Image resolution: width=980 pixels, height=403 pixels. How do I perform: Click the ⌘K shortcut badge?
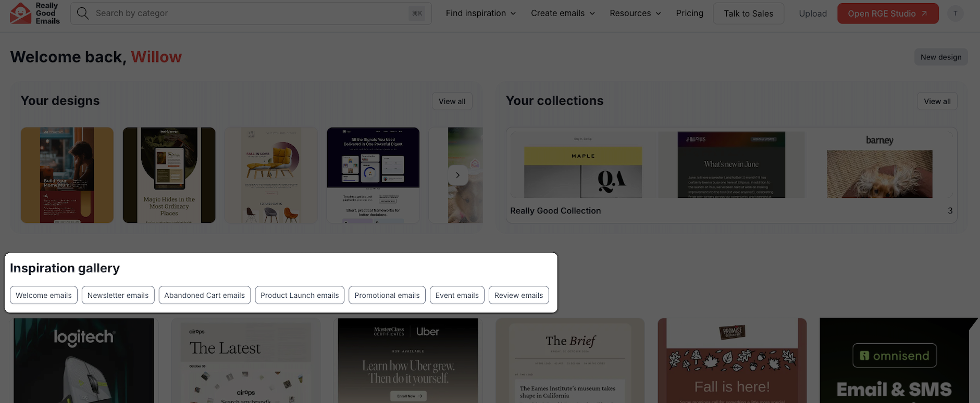pyautogui.click(x=417, y=13)
